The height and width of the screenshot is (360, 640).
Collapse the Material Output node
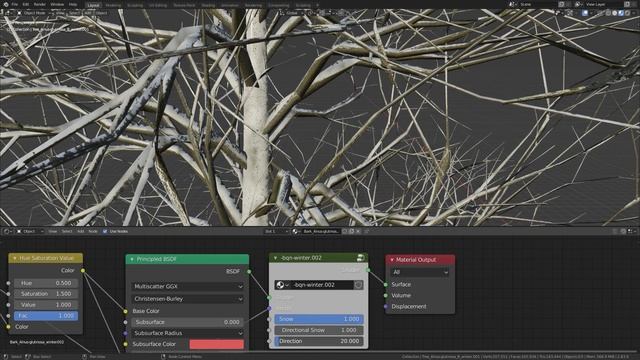392,260
